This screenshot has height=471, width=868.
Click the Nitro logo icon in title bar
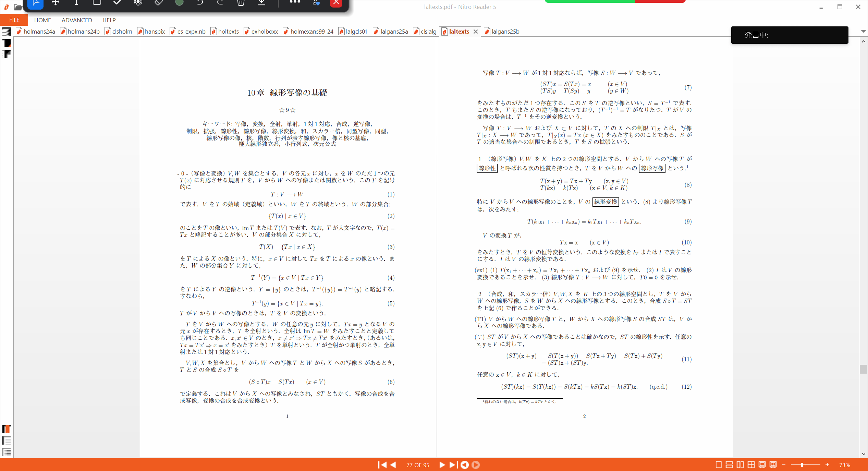[6, 7]
